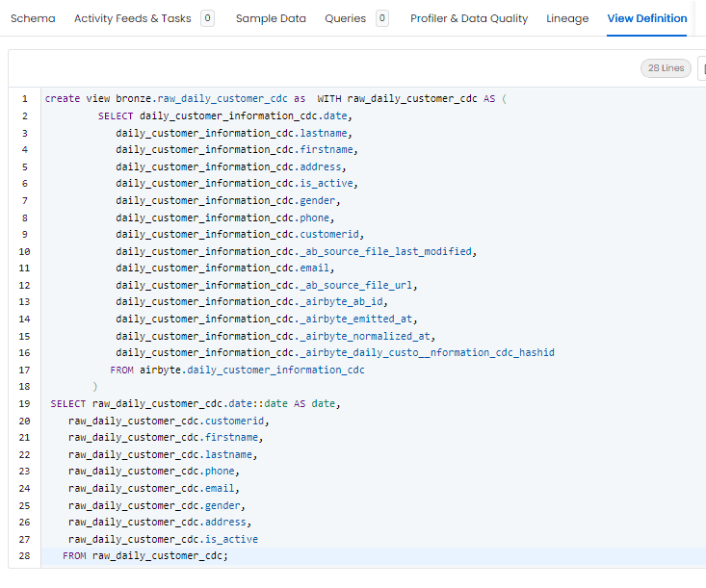The height and width of the screenshot is (588, 706).
Task: Click the 'daily_customer_information_cdc.gender' code line
Action: (x=228, y=200)
